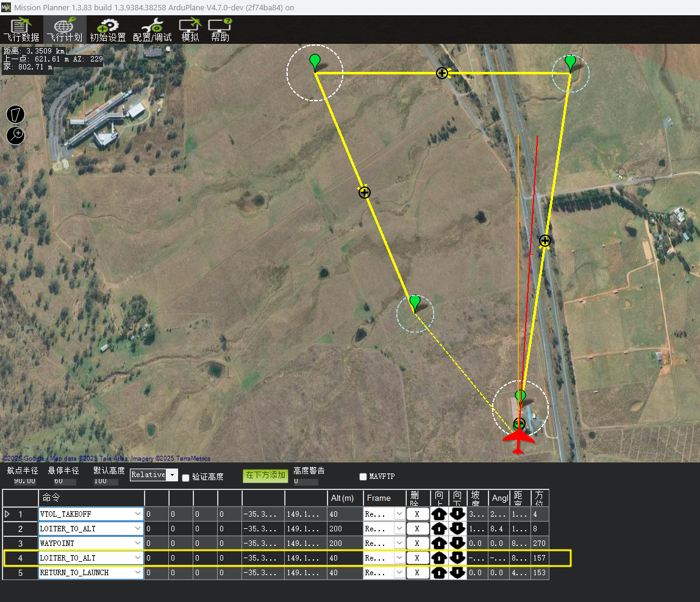Viewport: 700px width, 602px height.
Task: Open Frame dropdown in row 3
Action: 399,543
